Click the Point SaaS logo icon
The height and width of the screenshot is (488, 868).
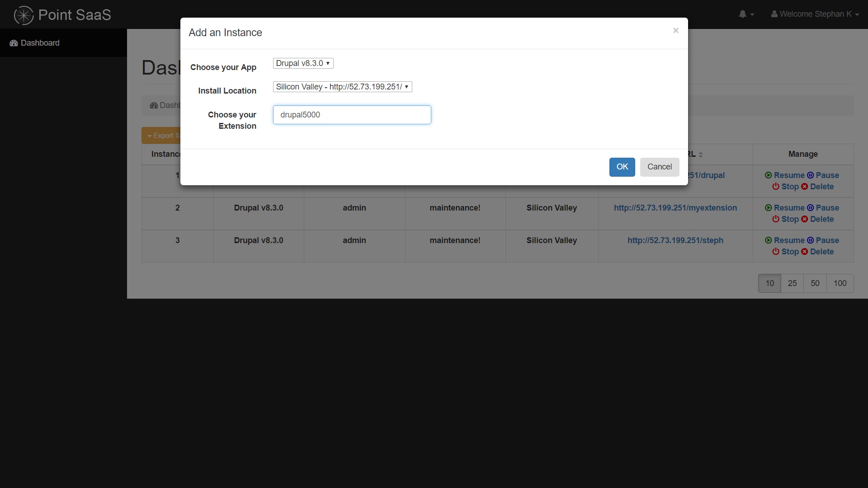click(24, 15)
